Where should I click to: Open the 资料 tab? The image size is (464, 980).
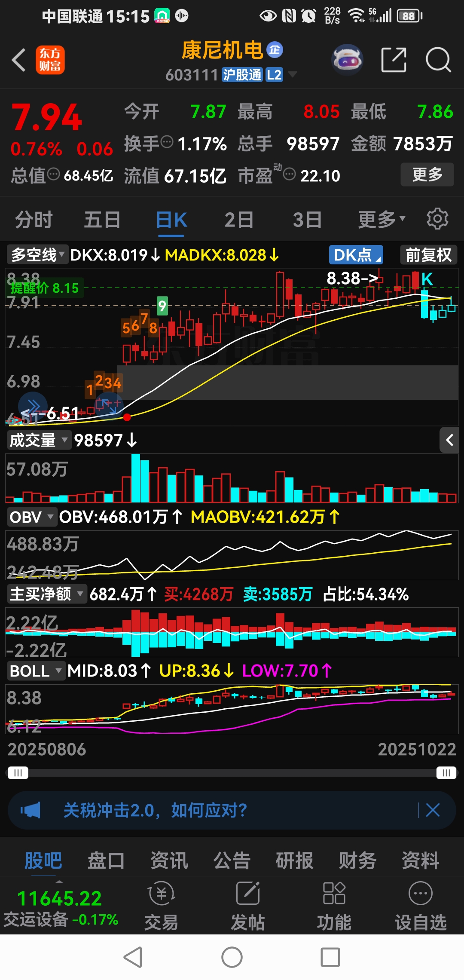(420, 861)
